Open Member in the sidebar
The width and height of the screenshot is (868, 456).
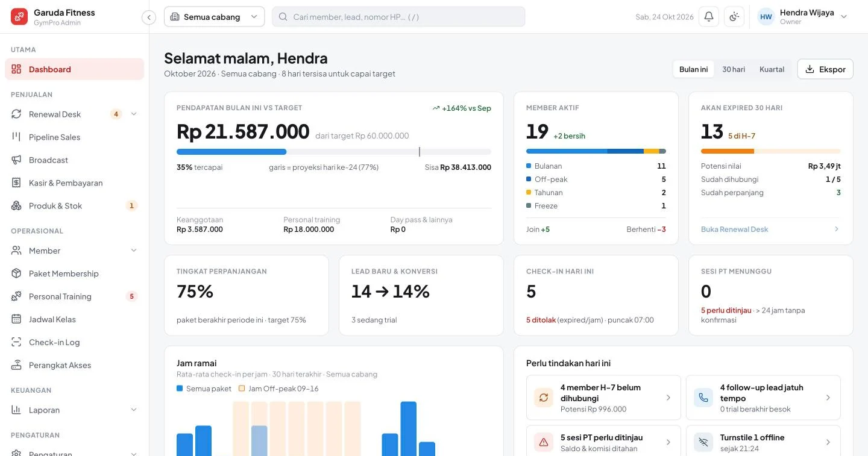tap(74, 251)
